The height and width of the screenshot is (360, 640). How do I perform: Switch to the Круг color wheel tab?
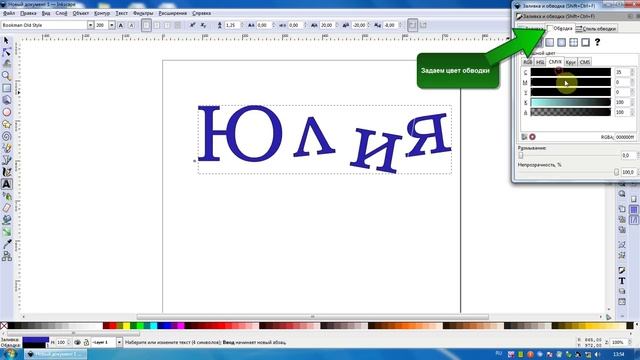pos(571,62)
